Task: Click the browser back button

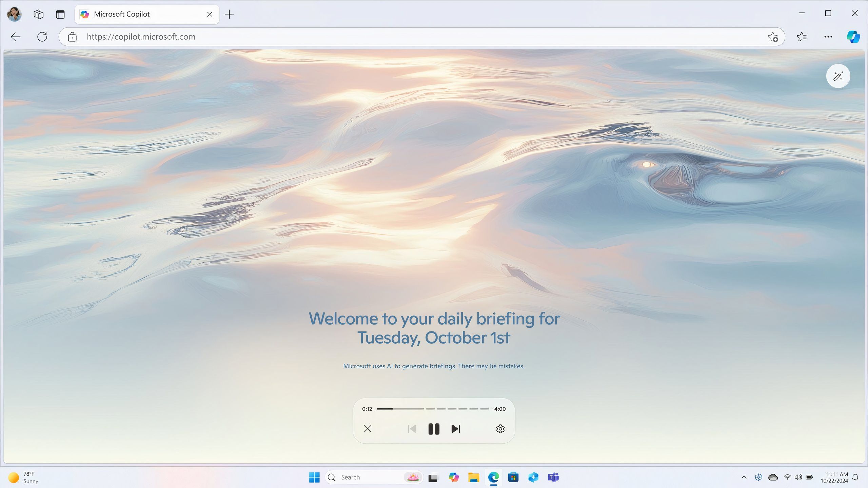Action: point(15,37)
